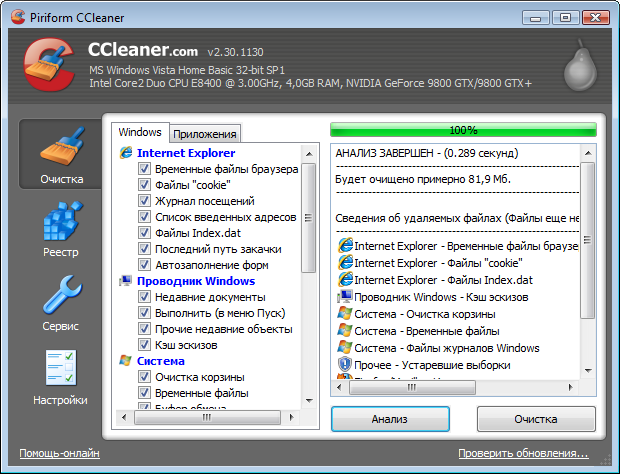Click results pane scroll down arrow

pos(588,370)
